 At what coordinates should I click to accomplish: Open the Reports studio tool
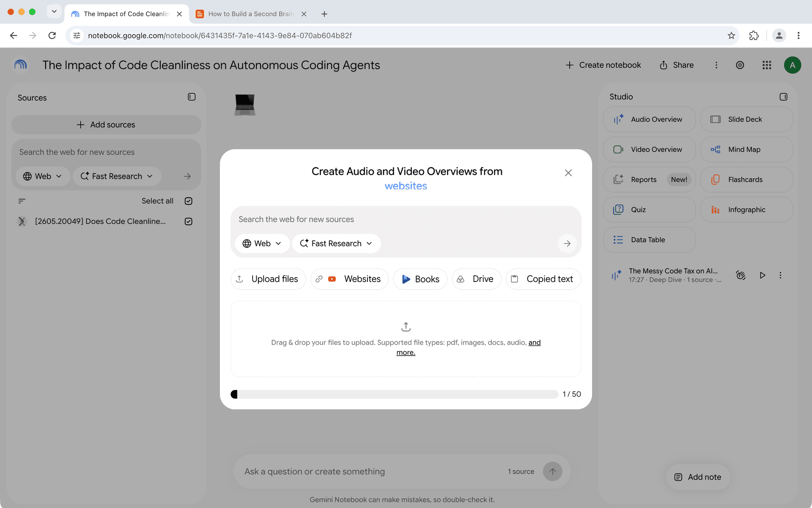click(x=649, y=179)
